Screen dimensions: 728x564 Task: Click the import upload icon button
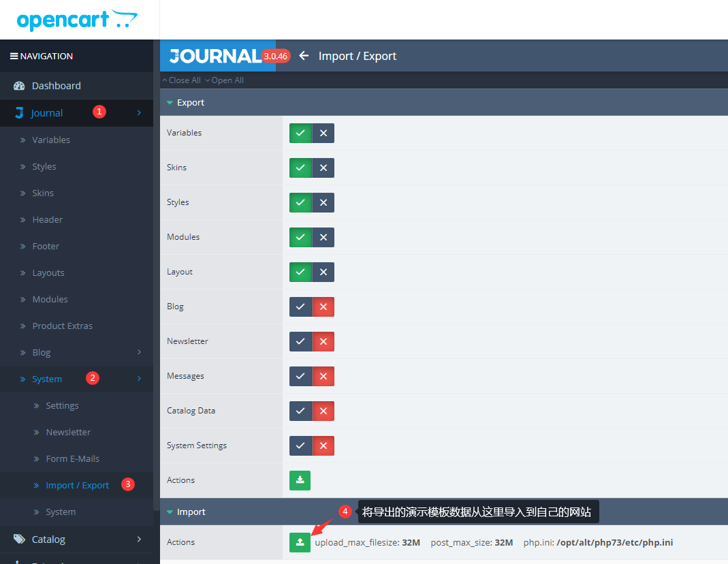tap(300, 542)
